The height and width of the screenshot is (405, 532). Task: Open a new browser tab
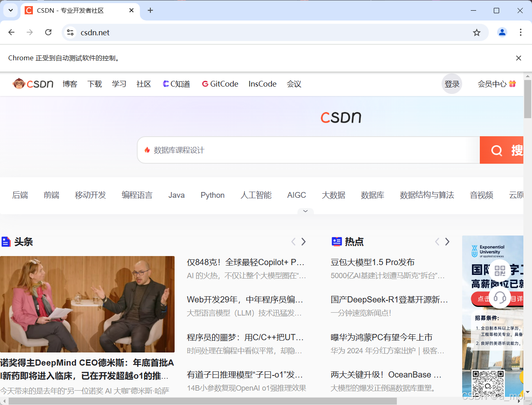[x=150, y=10]
